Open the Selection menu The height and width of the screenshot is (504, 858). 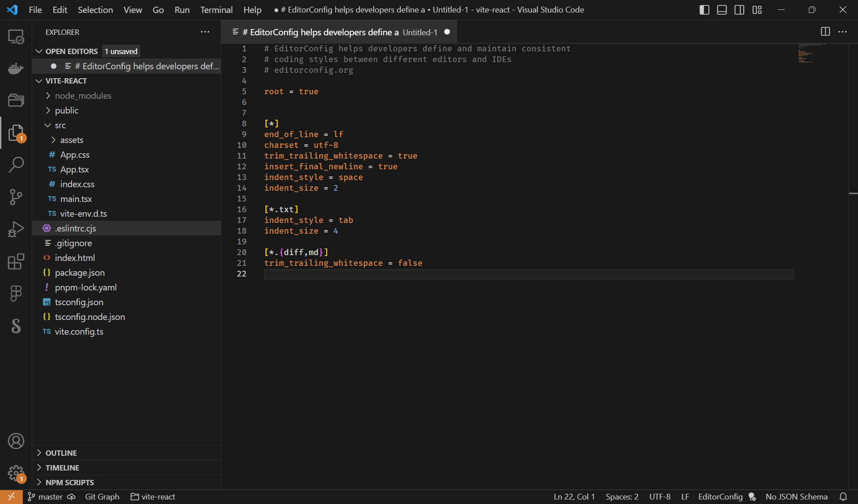coord(95,10)
